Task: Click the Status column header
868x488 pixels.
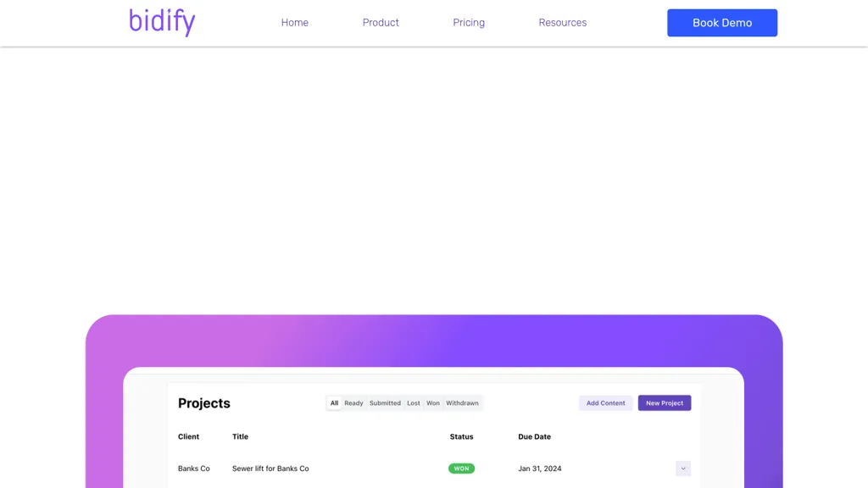Action: (x=461, y=437)
